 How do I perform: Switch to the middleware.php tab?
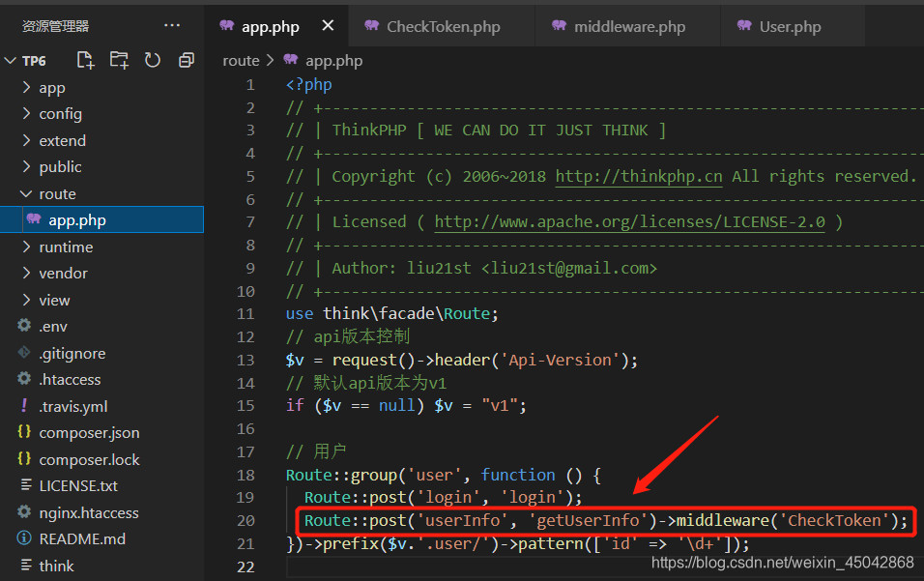pos(629,26)
